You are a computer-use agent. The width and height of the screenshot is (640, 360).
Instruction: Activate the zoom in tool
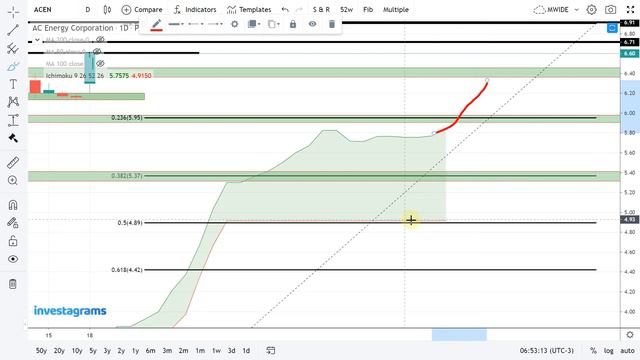point(13,180)
